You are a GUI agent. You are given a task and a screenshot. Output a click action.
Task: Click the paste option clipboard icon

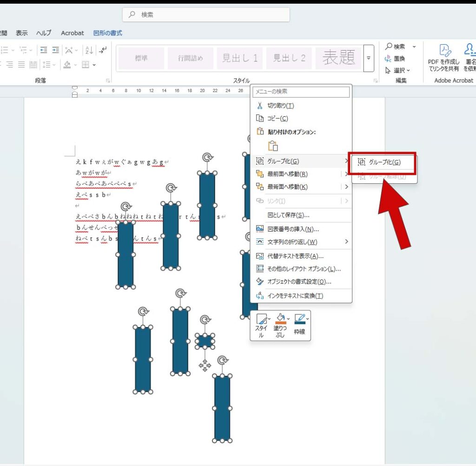click(273, 145)
